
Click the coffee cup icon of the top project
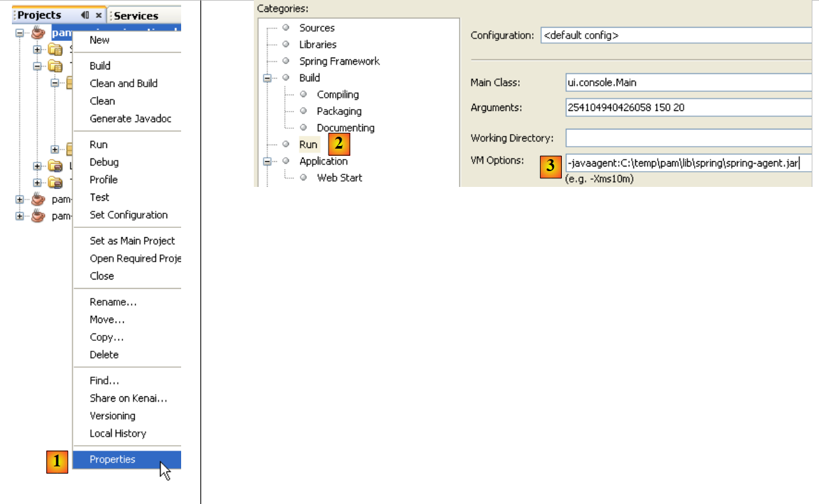[39, 32]
